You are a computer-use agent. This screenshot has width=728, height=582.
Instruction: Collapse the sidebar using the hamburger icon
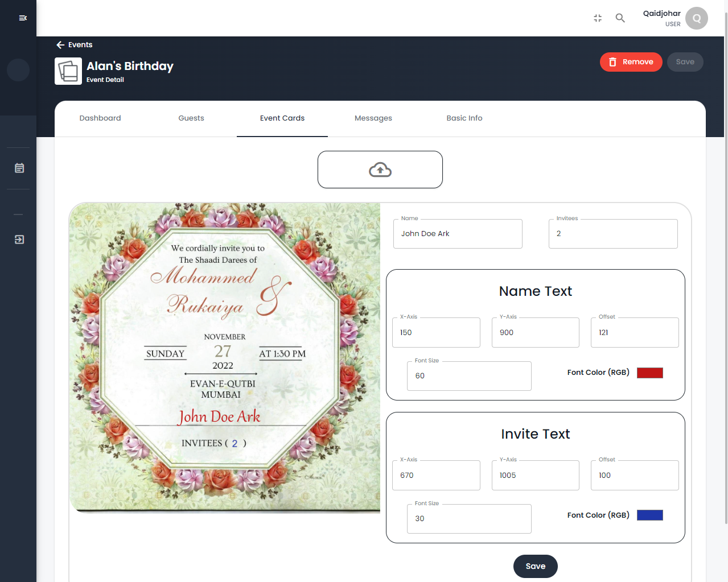point(23,18)
